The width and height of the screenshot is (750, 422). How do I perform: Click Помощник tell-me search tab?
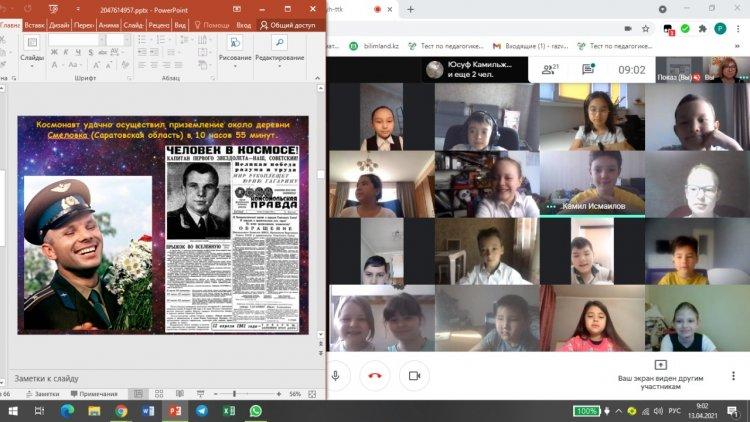click(212, 25)
